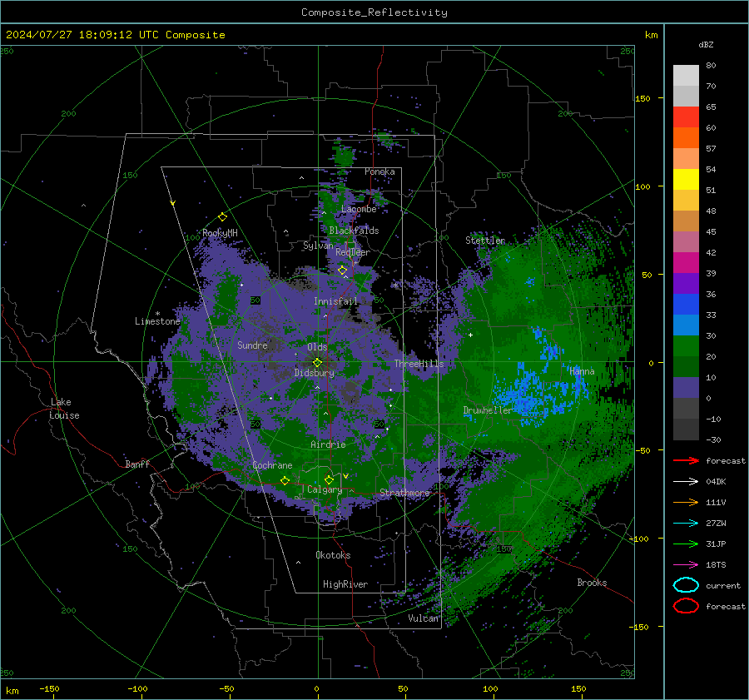Viewport: 749px width, 700px height.
Task: Click the yellow diamond marker below RedDeer
Action: click(343, 271)
